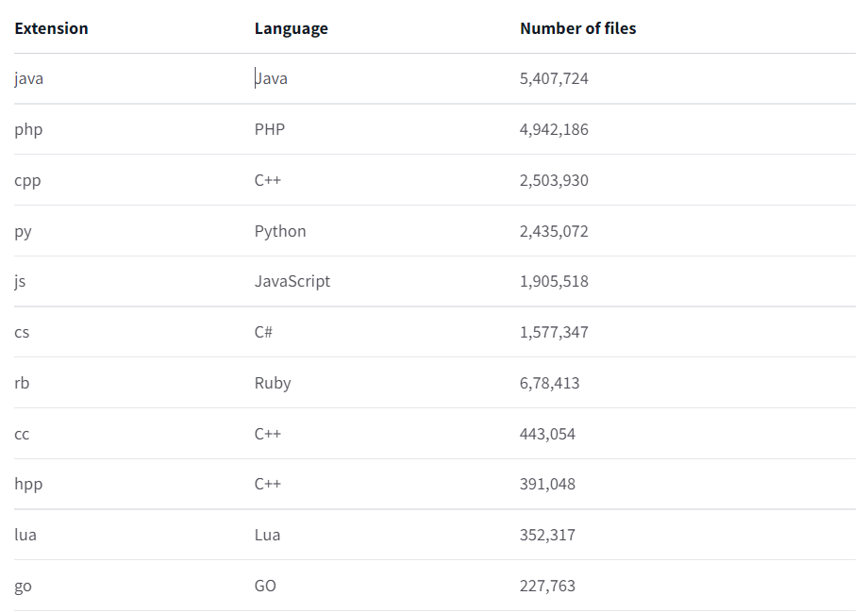Click the cpp extension cell
Screen dimensions: 868x612
(x=27, y=181)
